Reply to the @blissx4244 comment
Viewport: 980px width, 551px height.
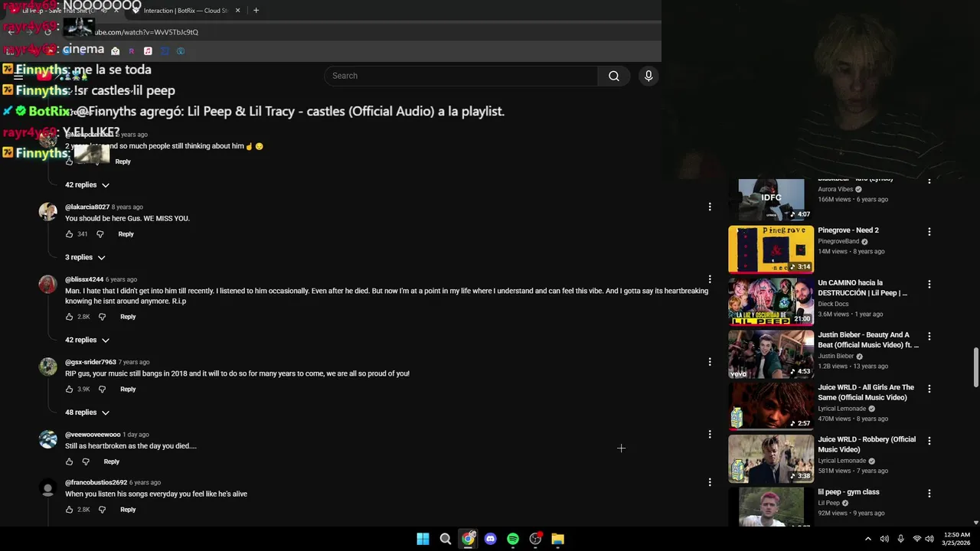pos(128,317)
